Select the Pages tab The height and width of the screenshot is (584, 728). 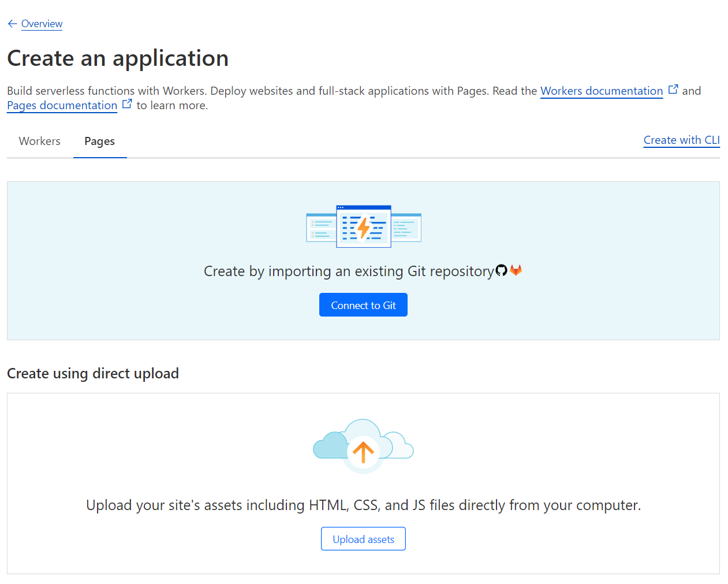point(99,142)
